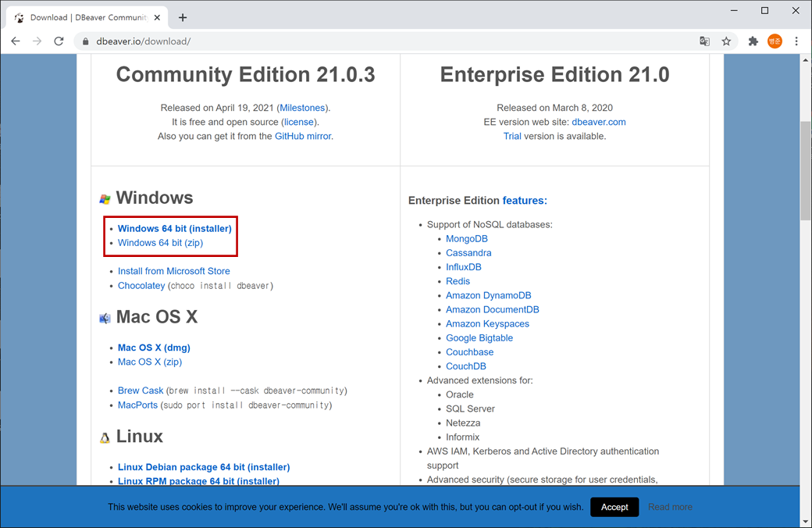Click the Linux penguin icon

105,438
